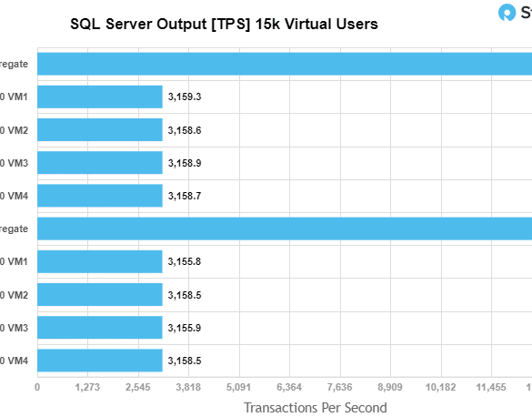Click the value label 3,155.9
The width and height of the screenshot is (532, 417).
pyautogui.click(x=185, y=328)
